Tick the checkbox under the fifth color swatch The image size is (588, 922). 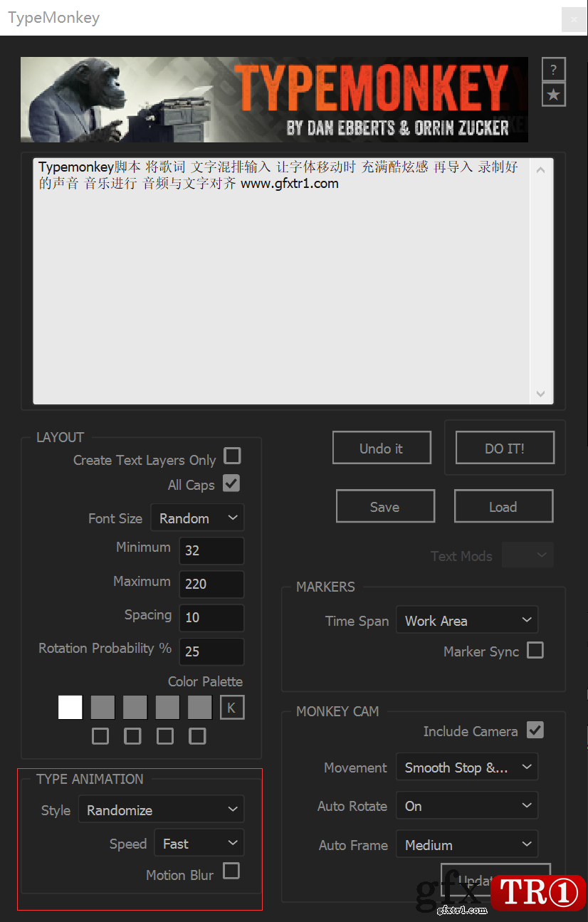point(197,736)
